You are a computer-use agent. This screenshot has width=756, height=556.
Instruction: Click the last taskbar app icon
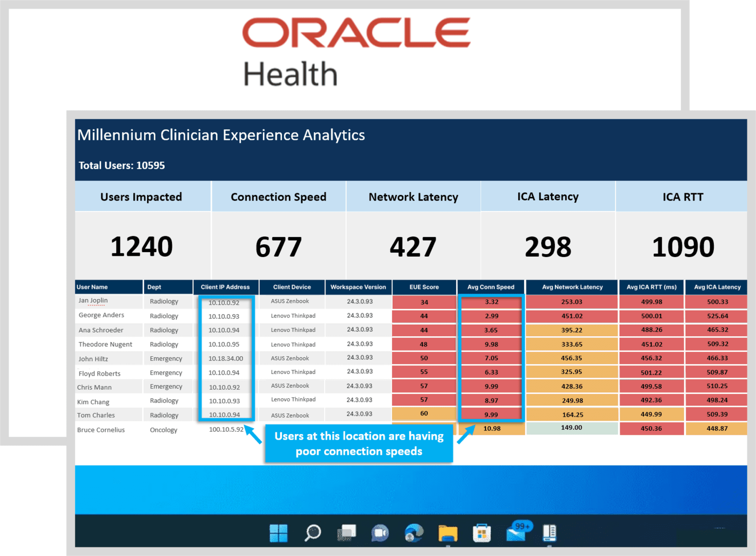[549, 533]
